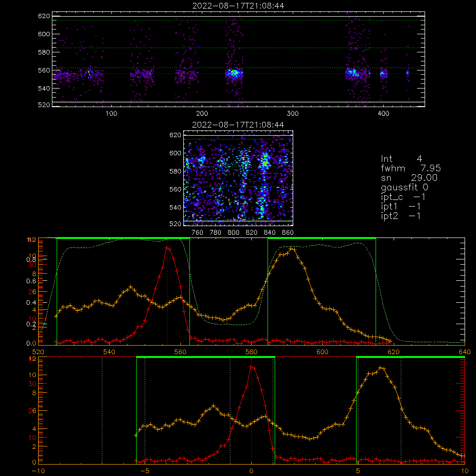Click the orange curve's peak in the -10 to 10 offset plot
Viewport: 476px width, 476px height.
(x=381, y=367)
